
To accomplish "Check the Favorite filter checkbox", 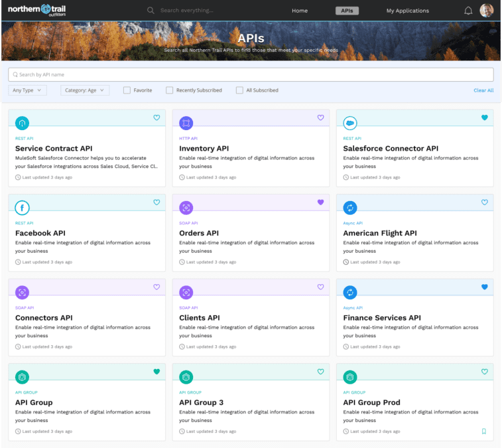I will coord(127,90).
